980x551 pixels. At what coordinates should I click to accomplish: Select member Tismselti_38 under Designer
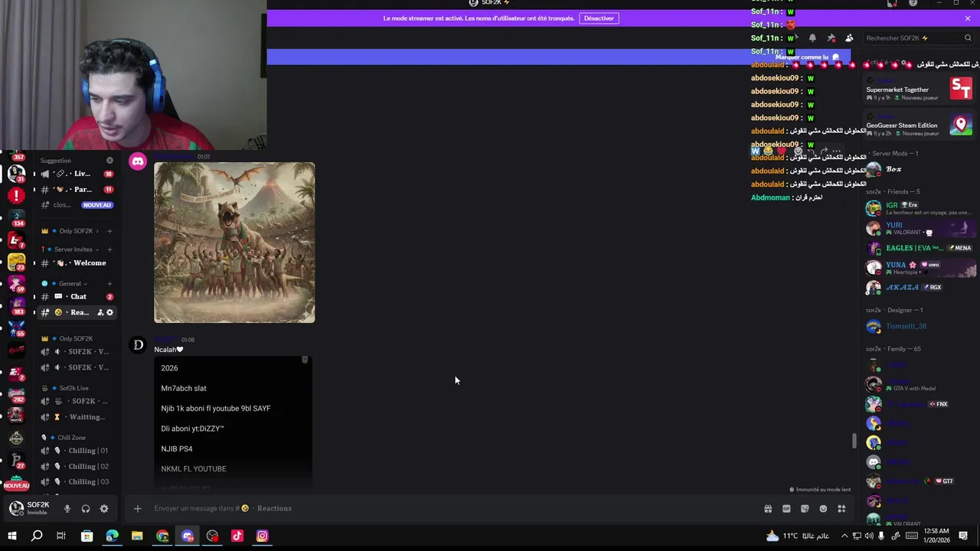[918, 326]
